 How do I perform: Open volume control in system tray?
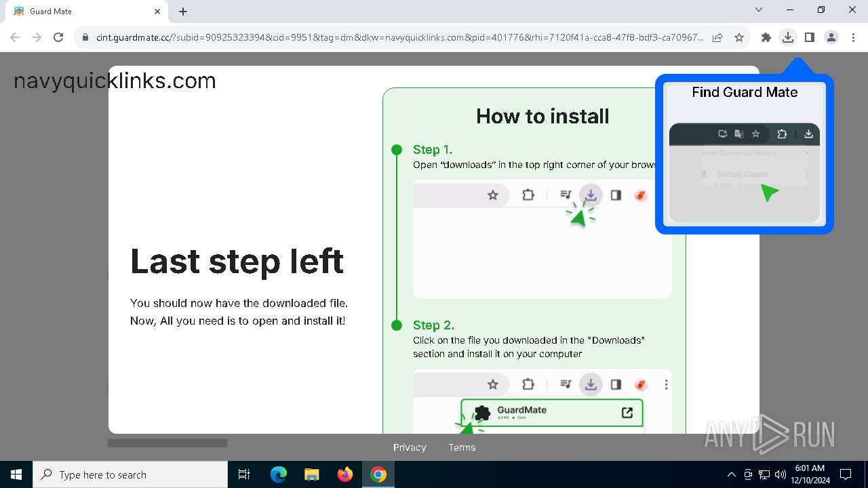(x=781, y=474)
